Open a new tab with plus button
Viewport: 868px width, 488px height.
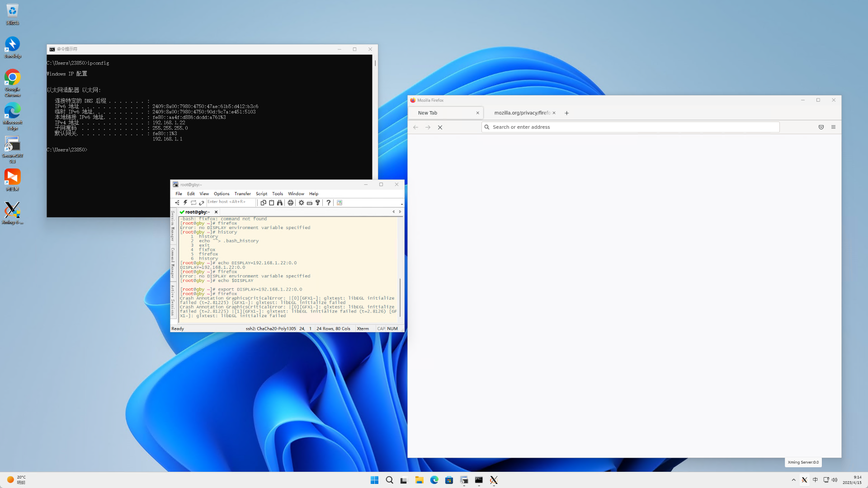click(x=566, y=113)
